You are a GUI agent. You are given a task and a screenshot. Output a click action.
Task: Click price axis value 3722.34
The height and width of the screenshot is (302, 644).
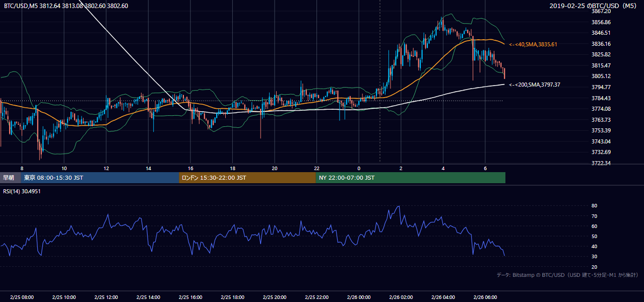[601, 163]
